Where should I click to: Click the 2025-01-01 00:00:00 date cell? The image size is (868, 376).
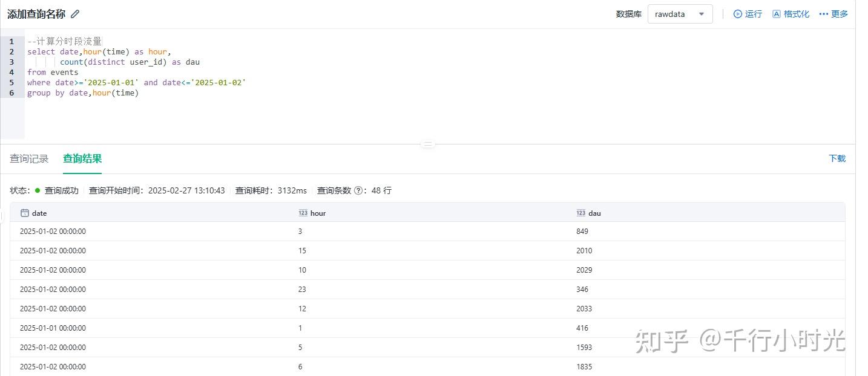[52, 328]
